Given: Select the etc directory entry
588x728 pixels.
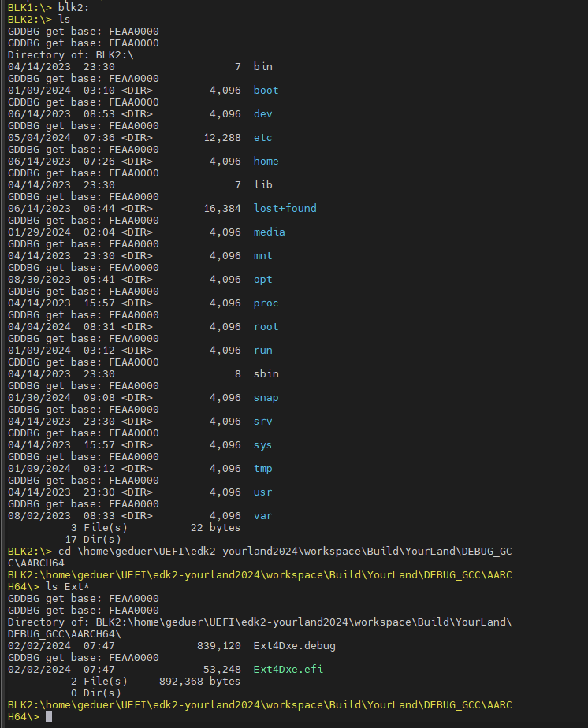Looking at the screenshot, I should coord(262,137).
